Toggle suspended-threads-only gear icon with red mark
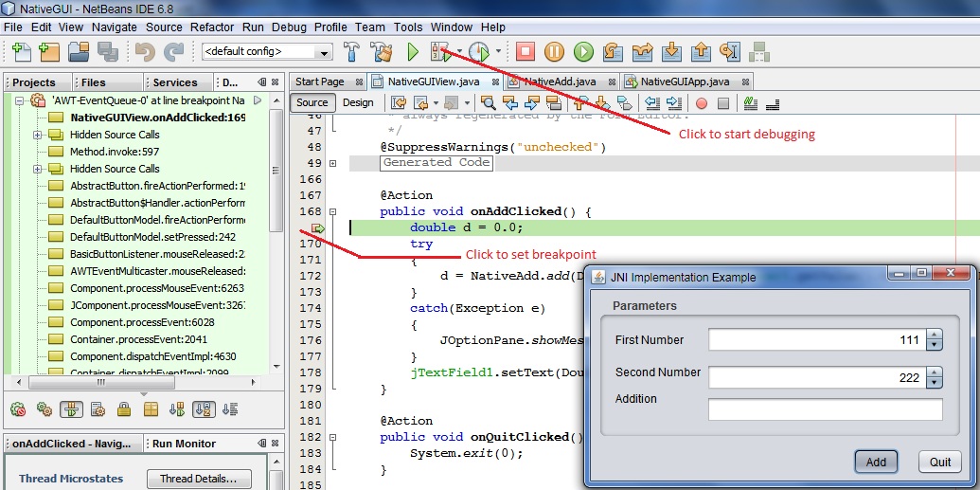Image resolution: width=980 pixels, height=490 pixels. coord(18,409)
